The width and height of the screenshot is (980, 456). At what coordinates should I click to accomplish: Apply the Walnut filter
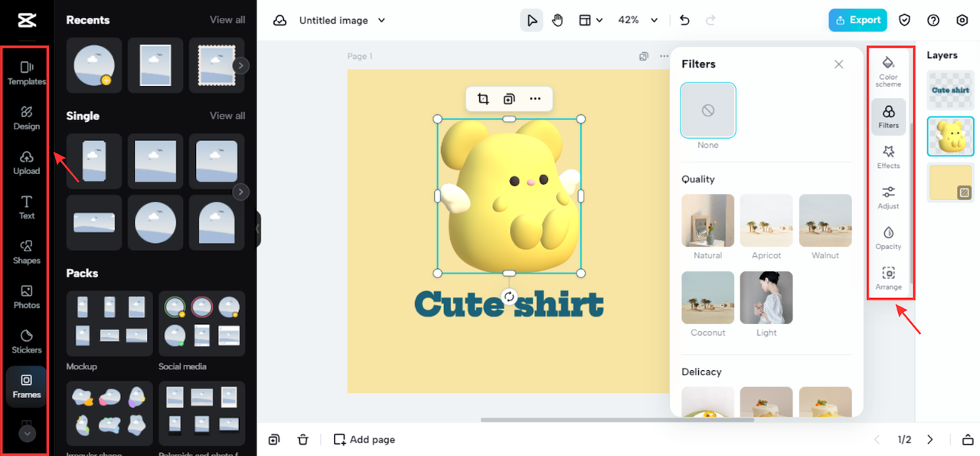pyautogui.click(x=825, y=221)
